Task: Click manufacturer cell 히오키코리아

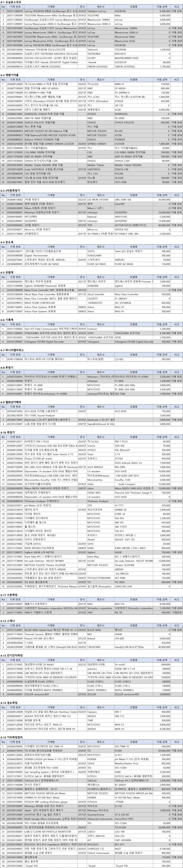Action: [100, 510]
